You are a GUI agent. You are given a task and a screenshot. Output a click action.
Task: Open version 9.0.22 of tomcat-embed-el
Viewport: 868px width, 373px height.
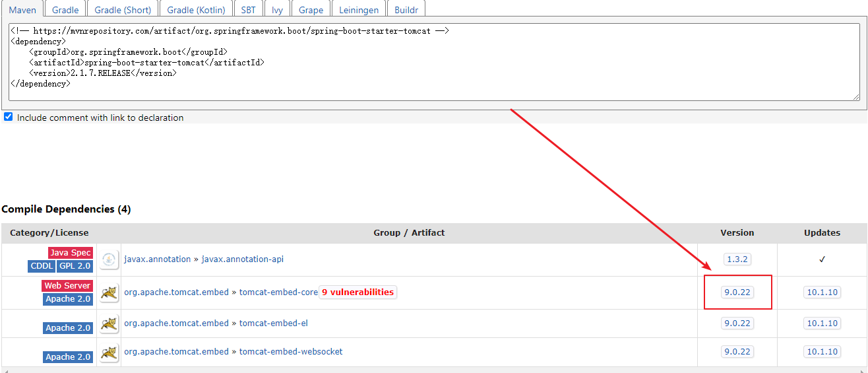tap(737, 323)
